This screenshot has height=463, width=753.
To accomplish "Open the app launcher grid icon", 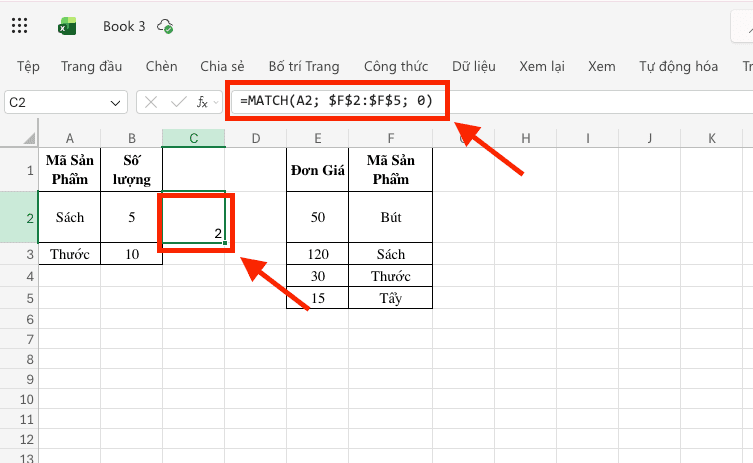I will [x=19, y=26].
